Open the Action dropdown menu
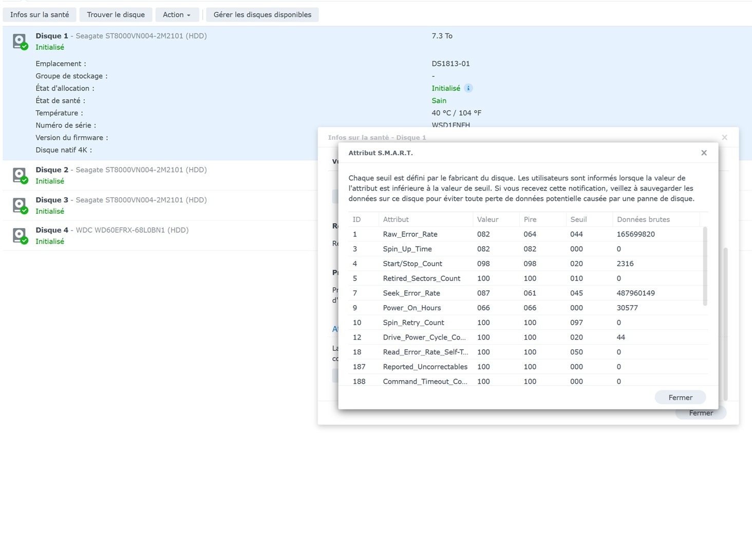 (177, 14)
